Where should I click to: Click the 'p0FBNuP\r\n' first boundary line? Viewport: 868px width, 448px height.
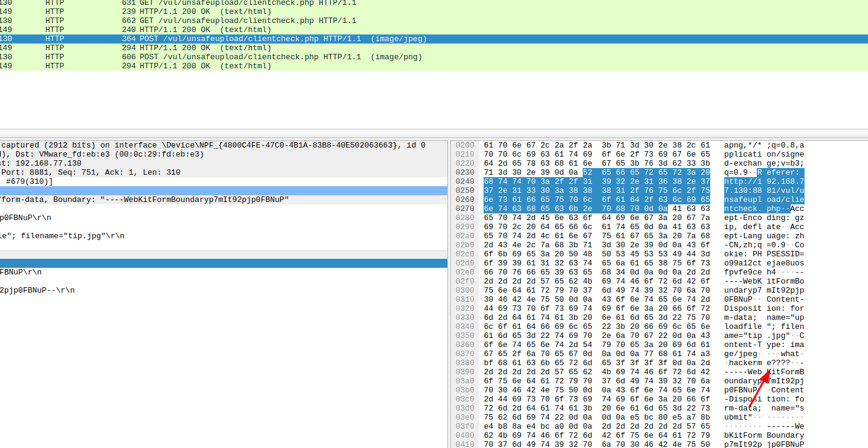coord(224,218)
